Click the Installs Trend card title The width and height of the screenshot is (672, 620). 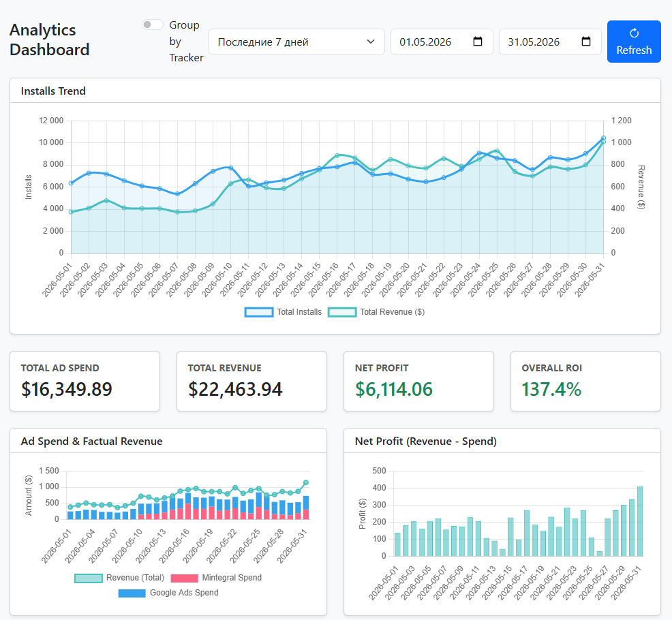tap(53, 91)
